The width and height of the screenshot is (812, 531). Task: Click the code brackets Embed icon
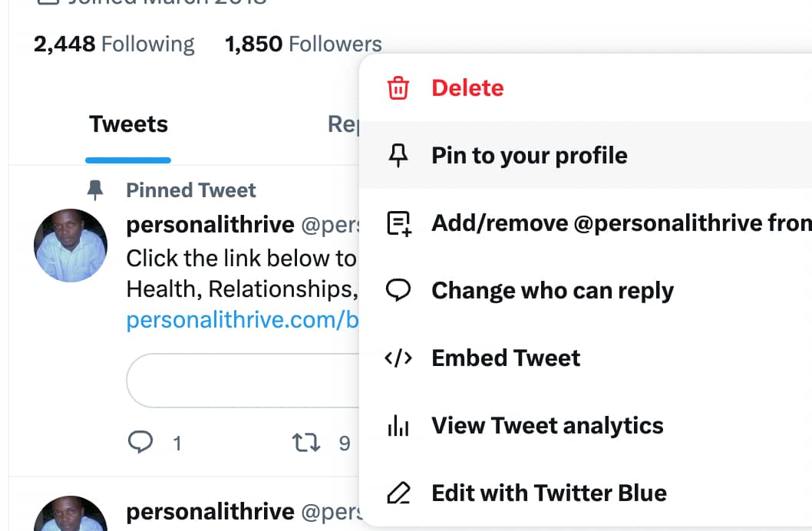tap(398, 358)
